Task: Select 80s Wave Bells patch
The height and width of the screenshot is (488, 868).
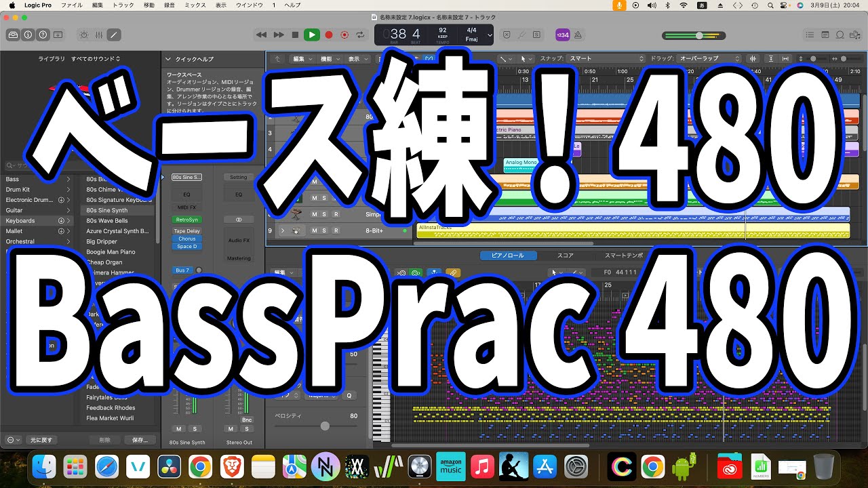Action: click(x=107, y=221)
